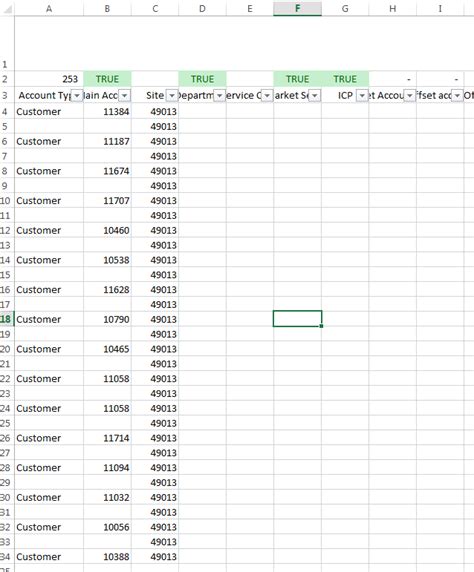Click the green TRUE cell in column G
Screen dimensions: 474x572
click(345, 79)
